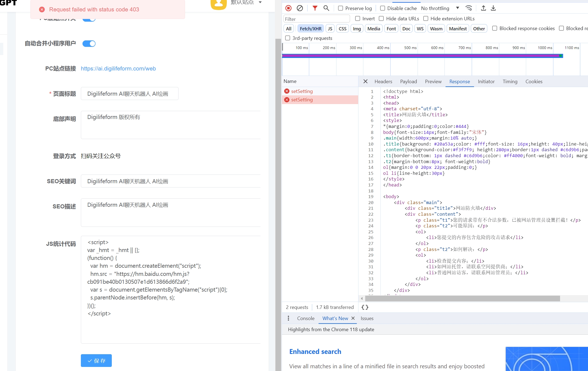Check the Invert filter option
This screenshot has height=371, width=588.
[x=357, y=18]
